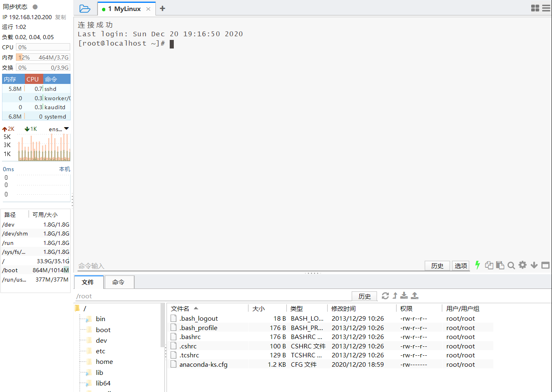552x392 pixels.
Task: Sort processes by CPU column
Action: (x=33, y=79)
